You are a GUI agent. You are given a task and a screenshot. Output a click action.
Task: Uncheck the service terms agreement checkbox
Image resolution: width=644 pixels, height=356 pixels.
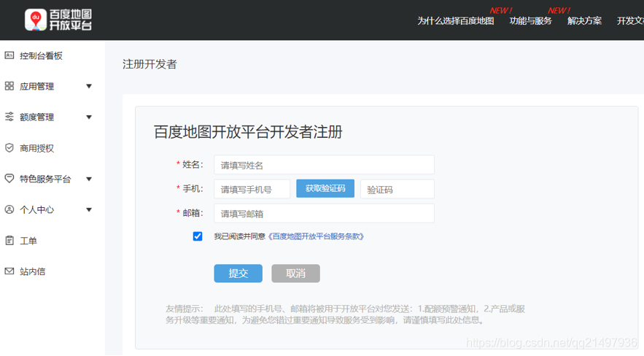click(198, 236)
